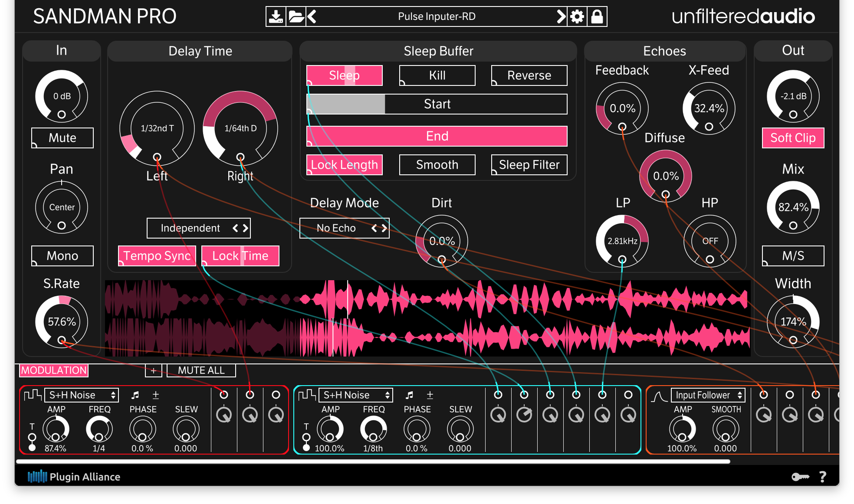Go to next preset arrow
Screen dimensions: 854x504
tap(561, 17)
